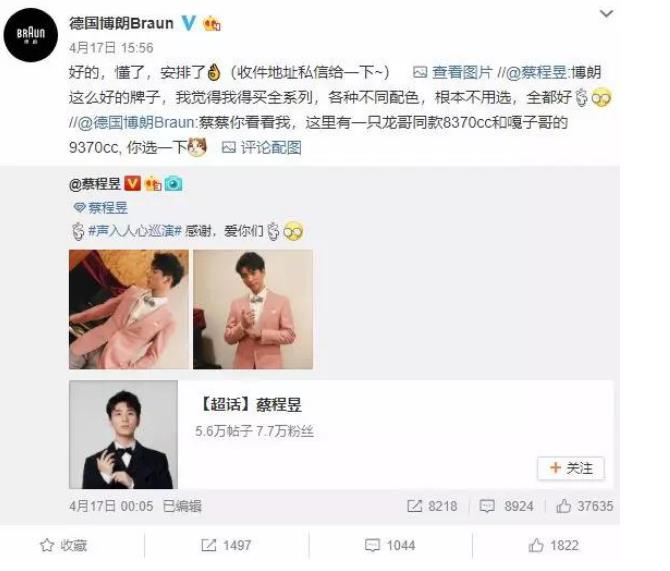This screenshot has height=571, width=670.
Task: Toggle 收藏 favorite star
Action: pos(64,545)
